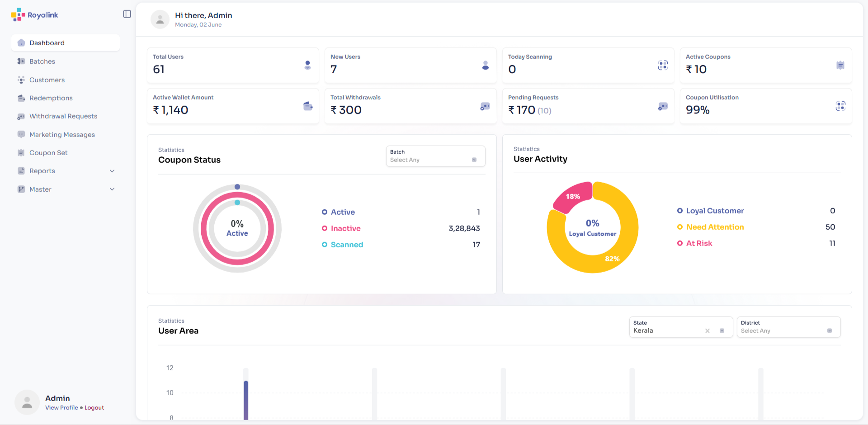Click the Inactive count 3,28,843
This screenshot has width=868, height=425.
tap(464, 228)
